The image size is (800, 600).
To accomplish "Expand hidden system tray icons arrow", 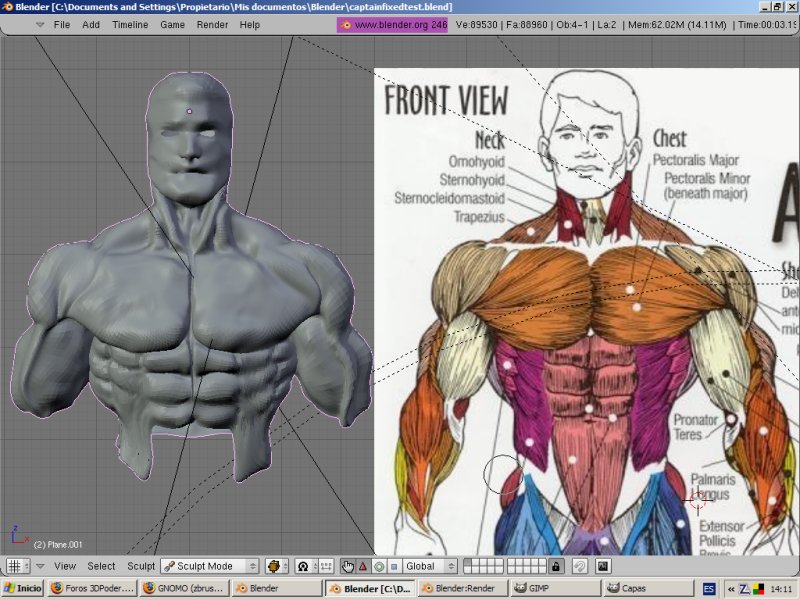I will (731, 589).
